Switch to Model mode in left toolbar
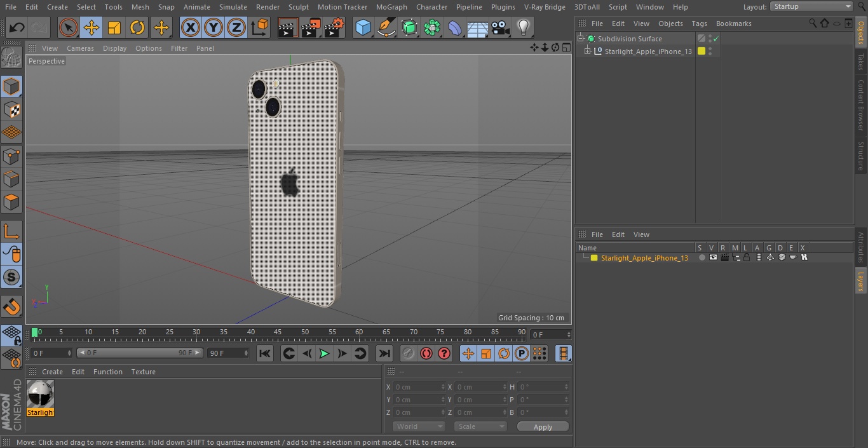This screenshot has width=868, height=448. tap(11, 86)
